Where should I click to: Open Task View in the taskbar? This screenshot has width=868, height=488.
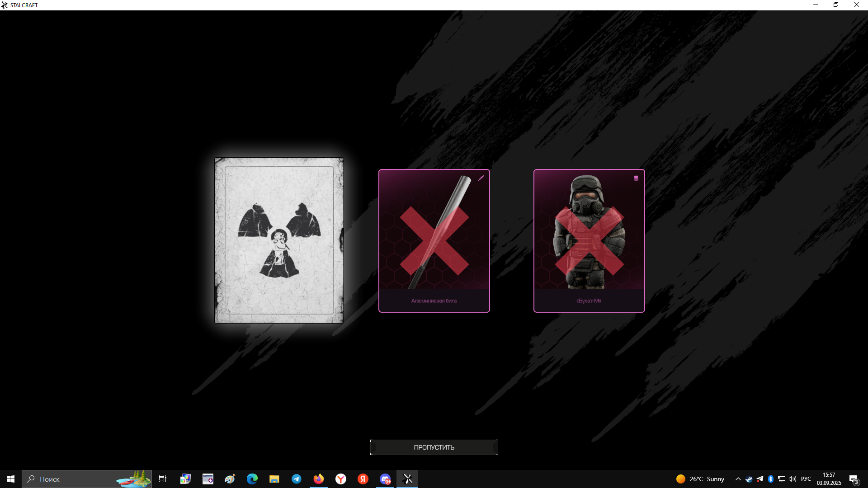click(163, 479)
